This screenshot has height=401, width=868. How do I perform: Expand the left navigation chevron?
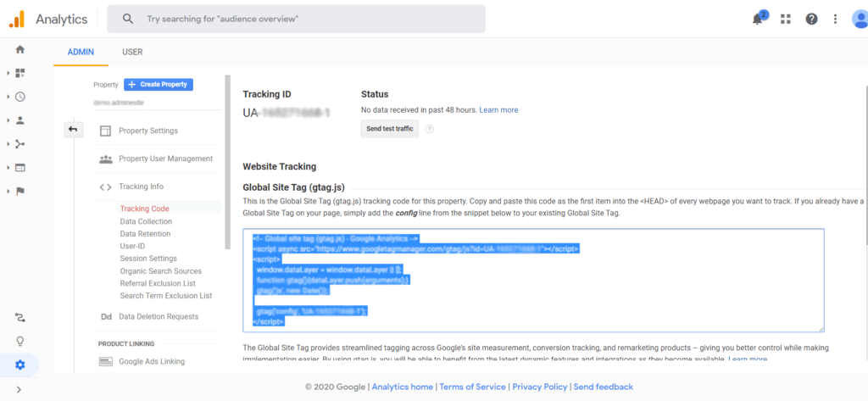(x=19, y=389)
